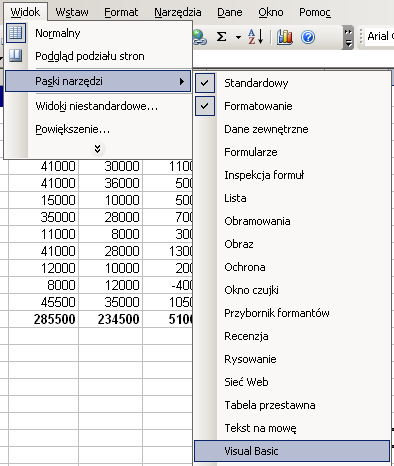Show the Recenzja toolbar

click(292, 336)
